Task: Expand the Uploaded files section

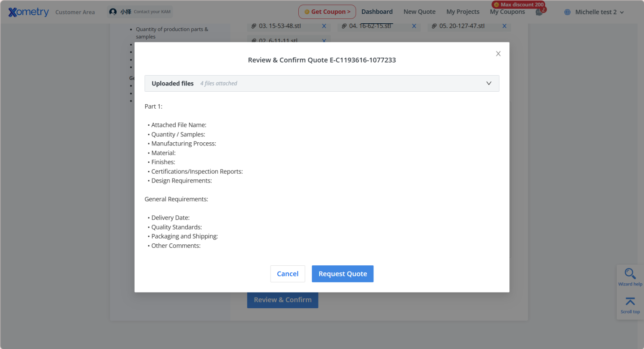Action: [x=489, y=83]
